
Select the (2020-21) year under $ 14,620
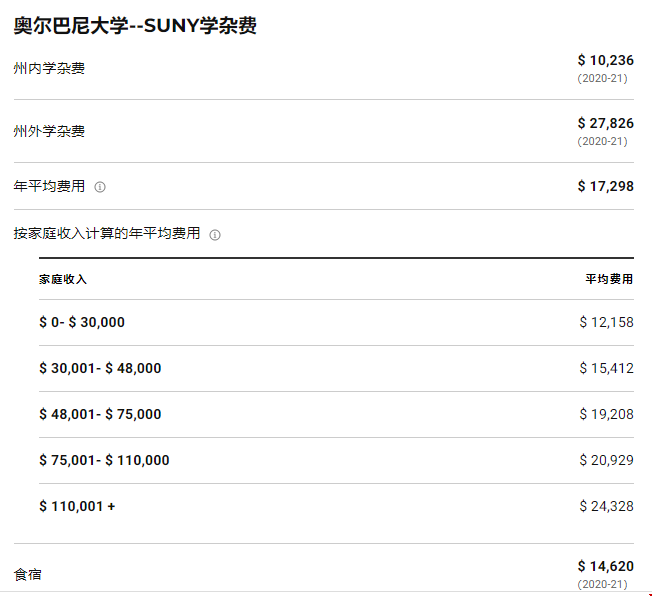click(x=603, y=585)
